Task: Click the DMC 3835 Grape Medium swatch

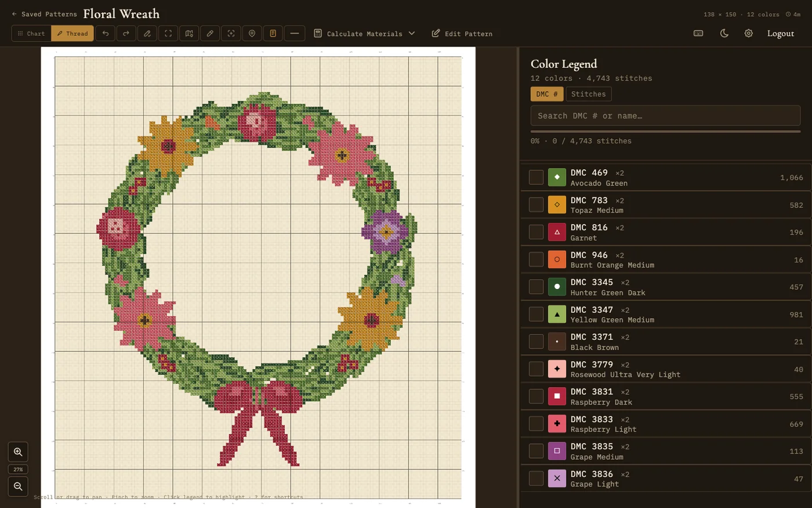Action: tap(557, 451)
